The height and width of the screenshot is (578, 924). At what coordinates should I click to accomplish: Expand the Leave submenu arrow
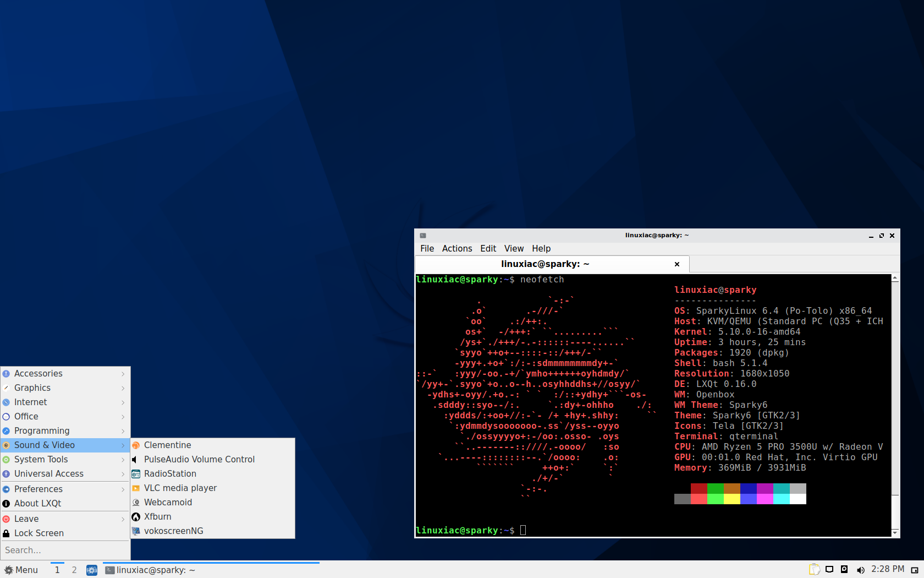tap(123, 519)
